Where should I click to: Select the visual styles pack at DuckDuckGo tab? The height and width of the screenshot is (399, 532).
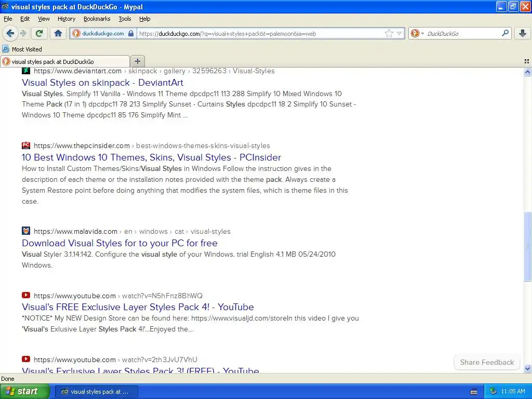(x=65, y=61)
